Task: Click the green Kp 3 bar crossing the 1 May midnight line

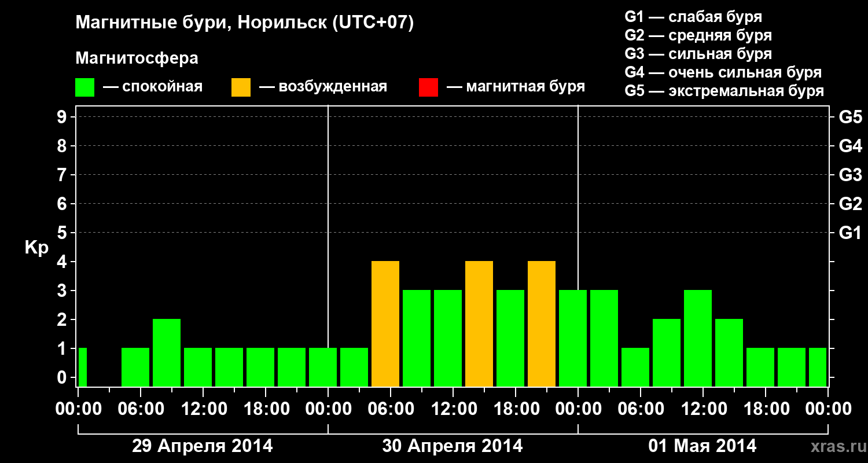Action: pyautogui.click(x=573, y=338)
